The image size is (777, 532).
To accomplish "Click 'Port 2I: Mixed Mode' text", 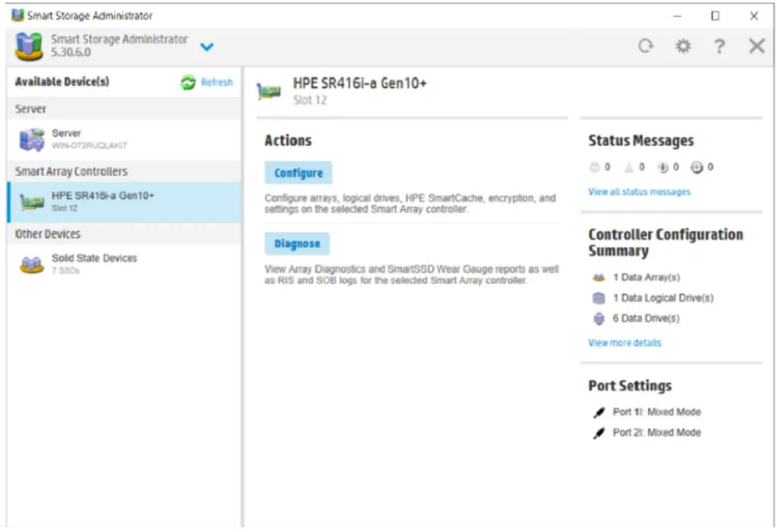I will 656,433.
